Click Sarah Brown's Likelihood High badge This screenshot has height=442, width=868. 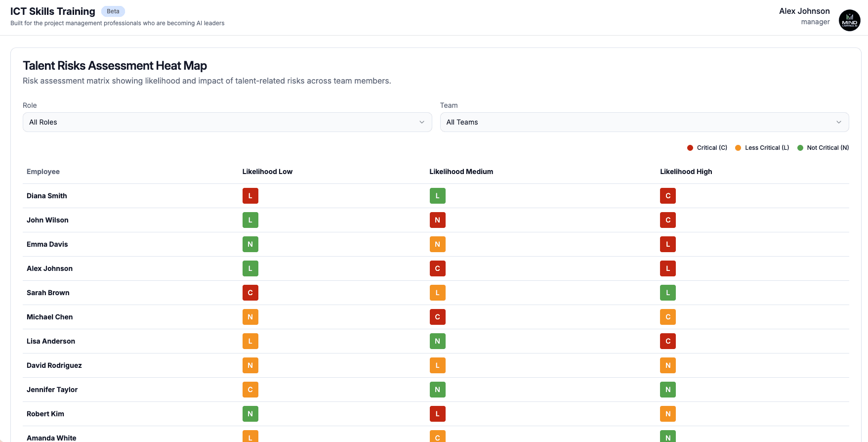point(668,293)
